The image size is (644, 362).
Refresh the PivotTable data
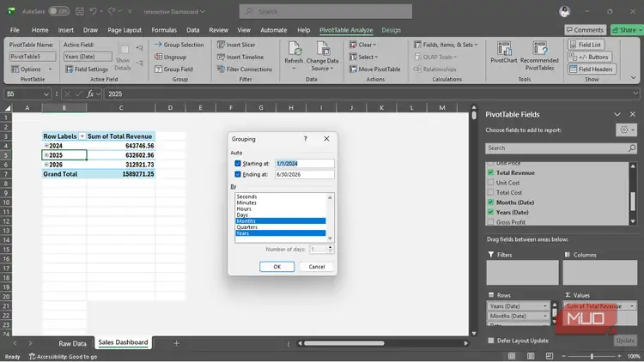(294, 56)
